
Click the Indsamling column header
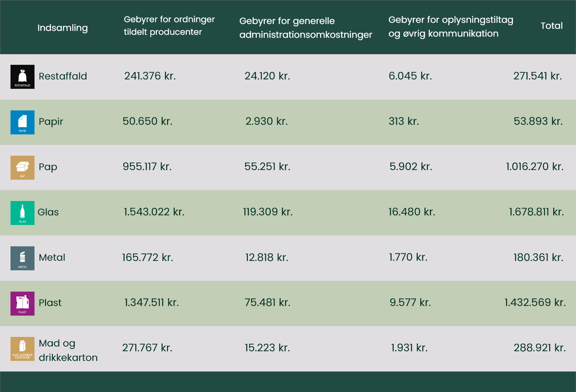click(x=62, y=28)
